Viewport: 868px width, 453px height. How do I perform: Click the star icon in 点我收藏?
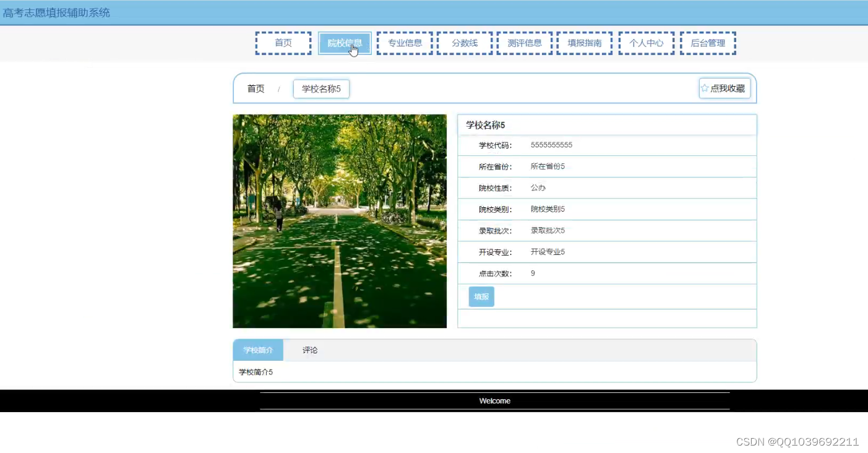coord(705,88)
